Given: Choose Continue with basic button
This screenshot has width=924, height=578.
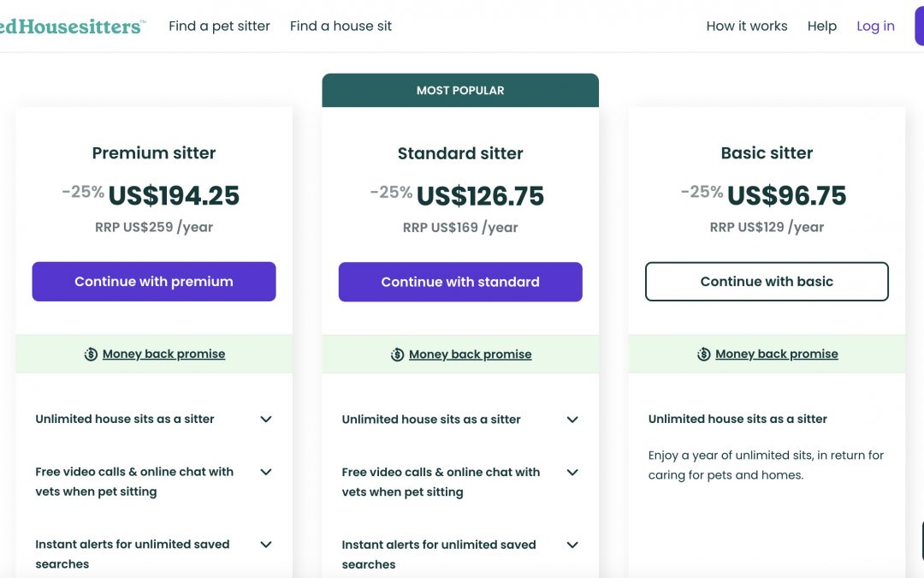Looking at the screenshot, I should click(767, 282).
